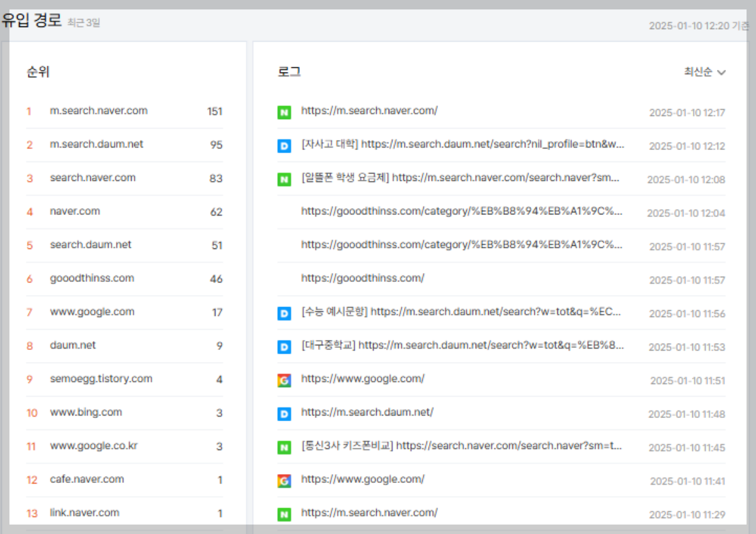Open the m.search.naver.com link logged at 11:29

pyautogui.click(x=369, y=512)
